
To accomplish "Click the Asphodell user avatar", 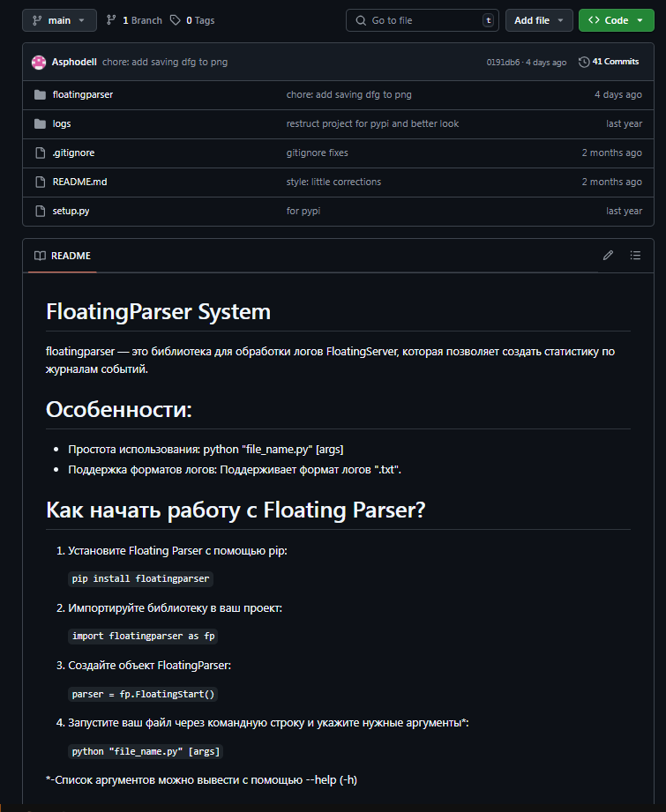I will [x=39, y=63].
